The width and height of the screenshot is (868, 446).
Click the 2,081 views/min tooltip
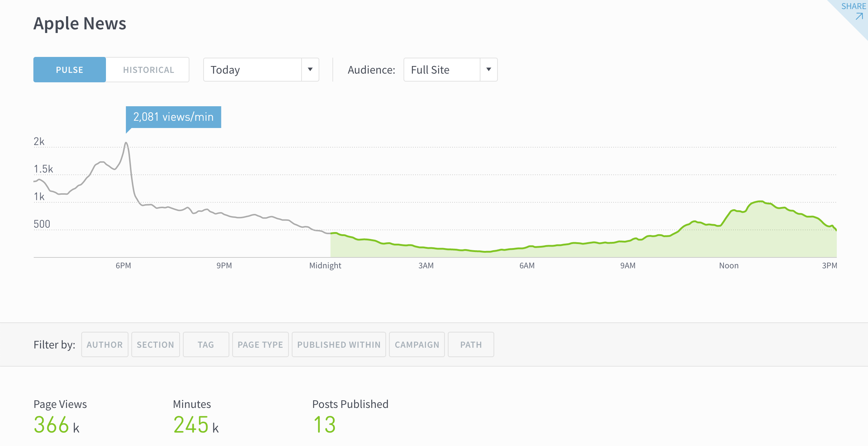(173, 117)
